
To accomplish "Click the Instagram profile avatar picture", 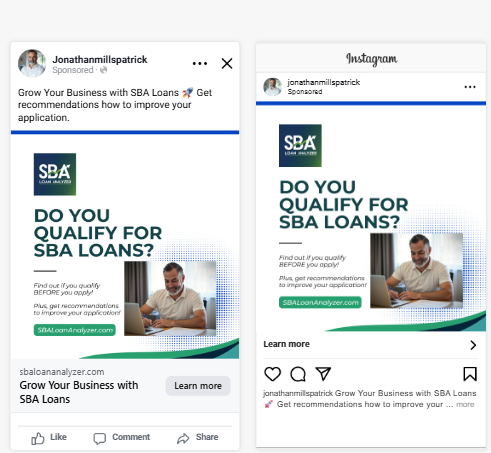I will [273, 87].
